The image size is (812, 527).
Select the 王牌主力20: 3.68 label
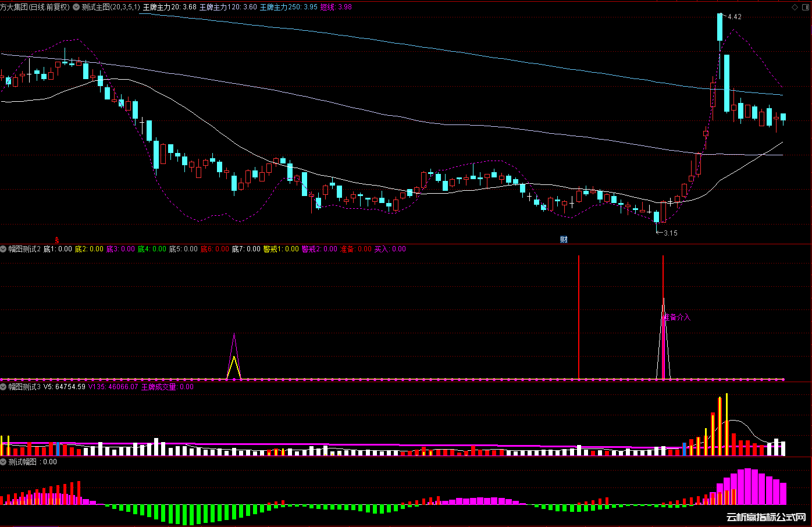click(169, 7)
